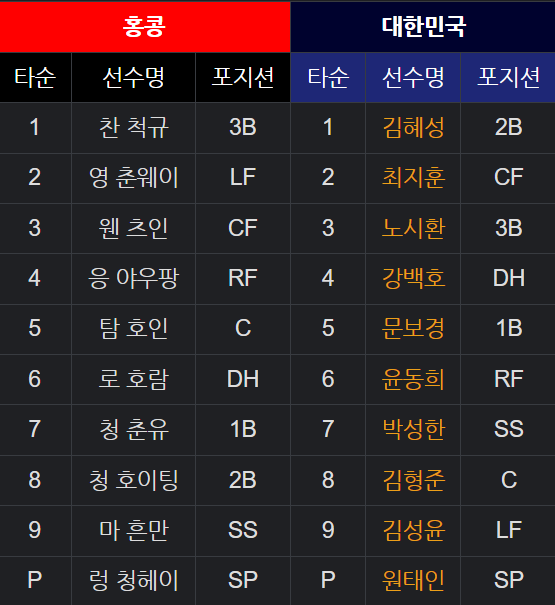Click the player name 응 야우팡

coord(134,278)
